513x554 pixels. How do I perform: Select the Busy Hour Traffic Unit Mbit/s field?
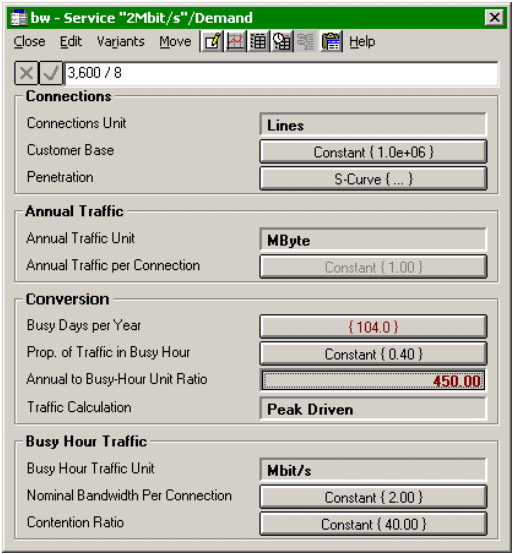373,470
